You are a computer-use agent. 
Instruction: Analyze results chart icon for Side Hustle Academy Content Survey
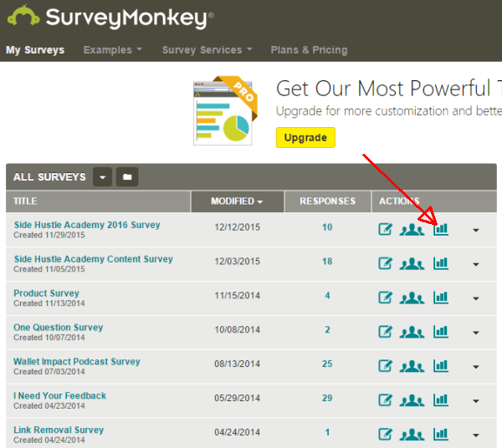coord(441,263)
